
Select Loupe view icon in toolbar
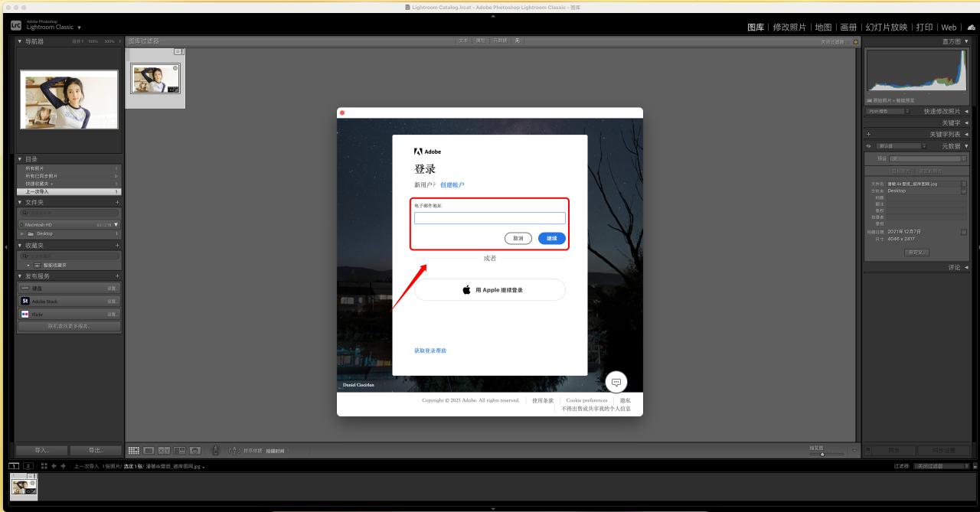point(149,450)
